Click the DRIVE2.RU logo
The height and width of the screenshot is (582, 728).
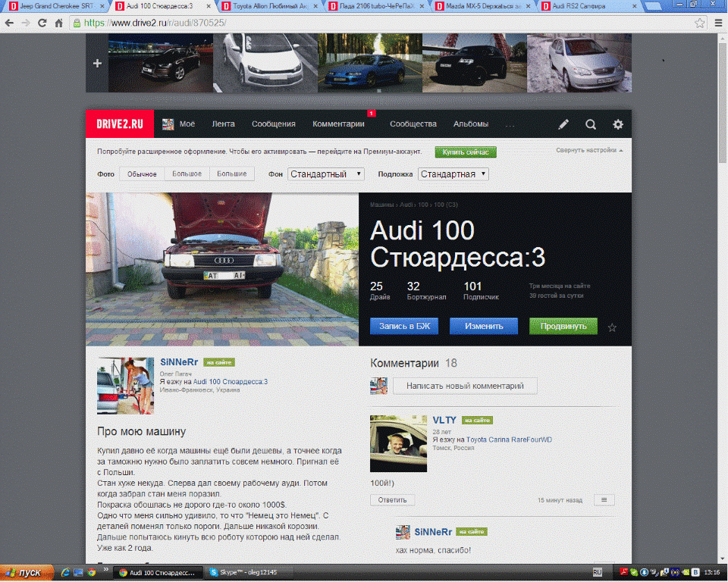120,124
